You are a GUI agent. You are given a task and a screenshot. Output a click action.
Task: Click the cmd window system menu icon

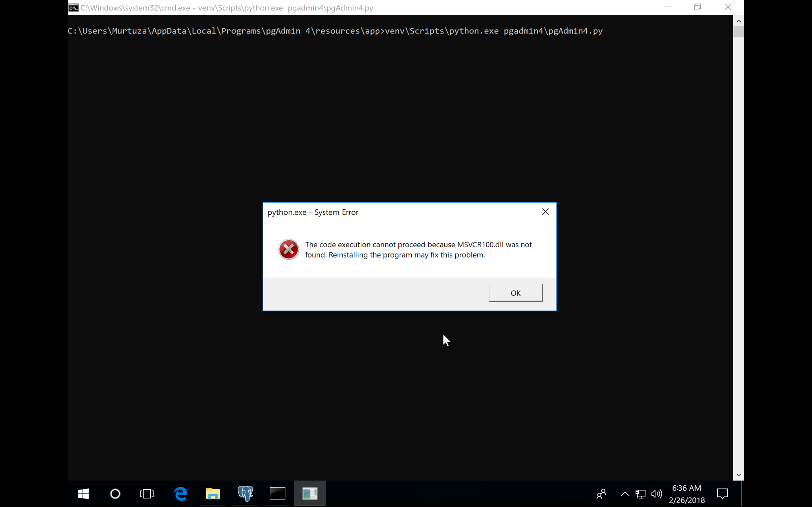[x=74, y=7]
